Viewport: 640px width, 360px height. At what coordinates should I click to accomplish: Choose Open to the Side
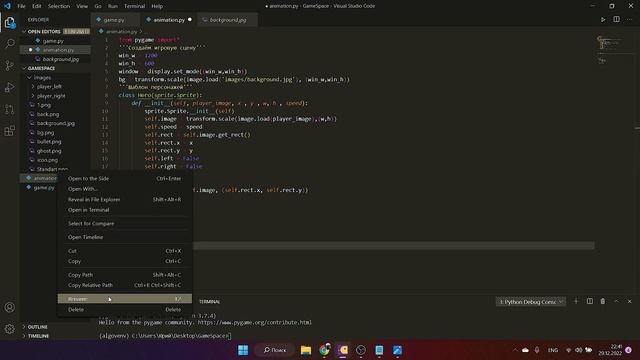(124, 178)
